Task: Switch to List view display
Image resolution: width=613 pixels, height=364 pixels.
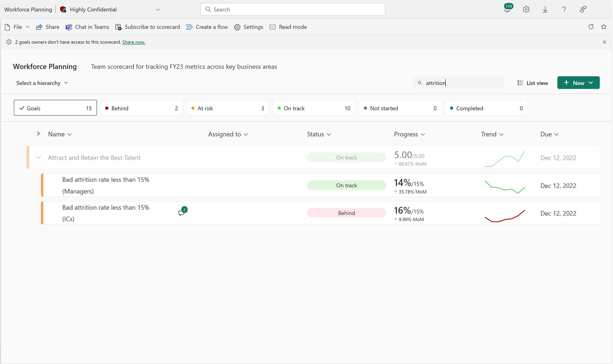Action: 533,83
